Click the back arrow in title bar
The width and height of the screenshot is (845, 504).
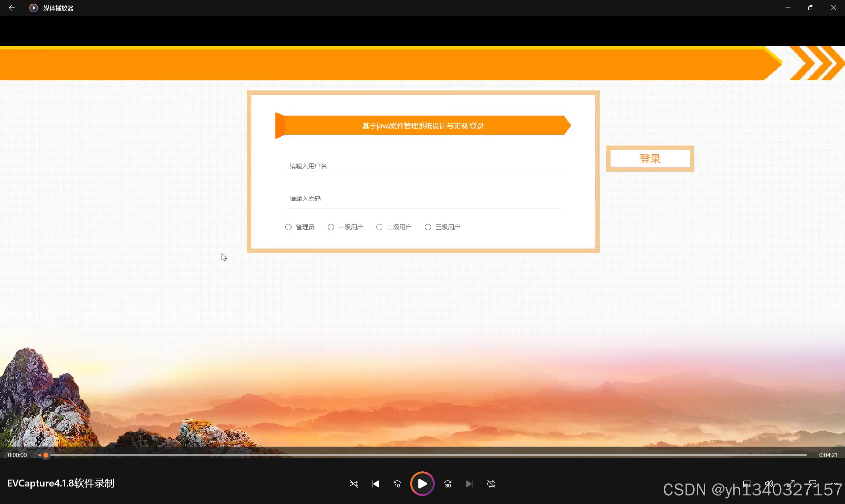(12, 8)
